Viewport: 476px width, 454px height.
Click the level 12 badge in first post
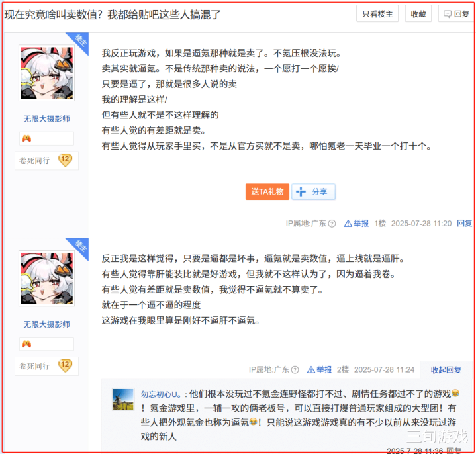point(65,160)
